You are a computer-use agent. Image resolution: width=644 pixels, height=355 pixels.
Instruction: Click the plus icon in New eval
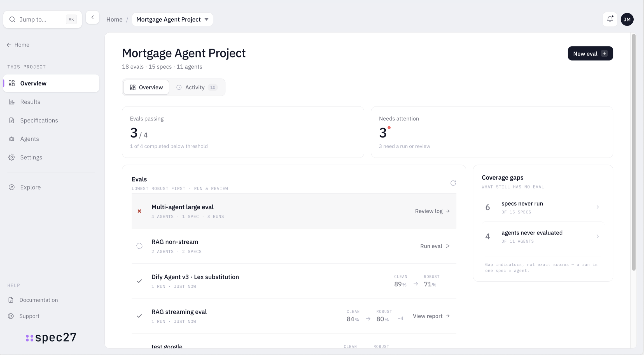(605, 54)
